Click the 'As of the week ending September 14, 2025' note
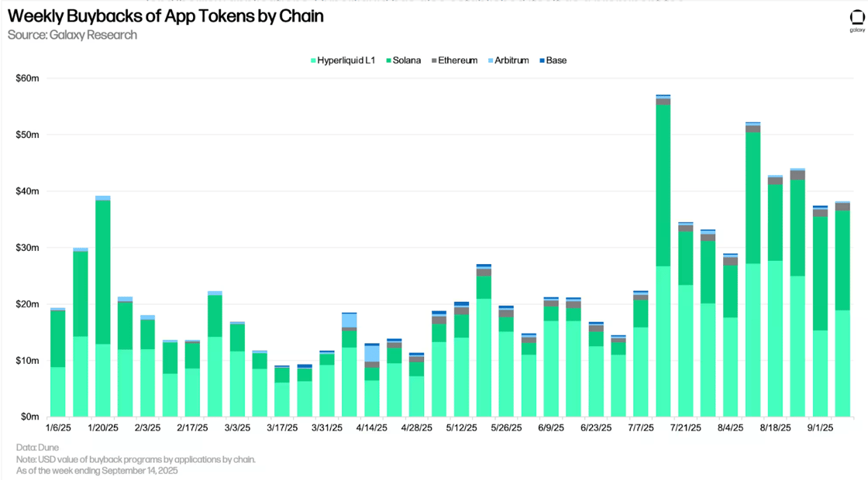Viewport: 868px width, 480px height. point(97,470)
